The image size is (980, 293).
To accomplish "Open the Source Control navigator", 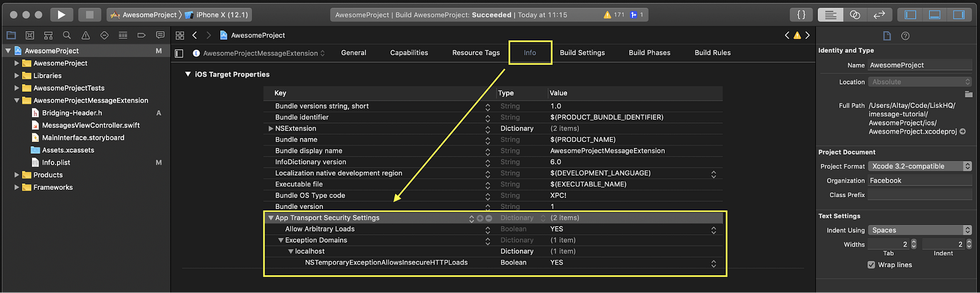I will (29, 35).
